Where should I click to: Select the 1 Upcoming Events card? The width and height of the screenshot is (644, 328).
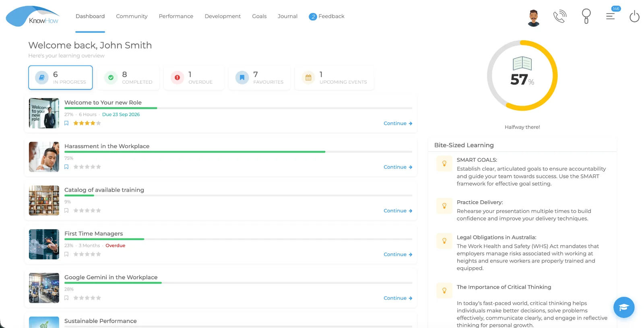point(334,78)
